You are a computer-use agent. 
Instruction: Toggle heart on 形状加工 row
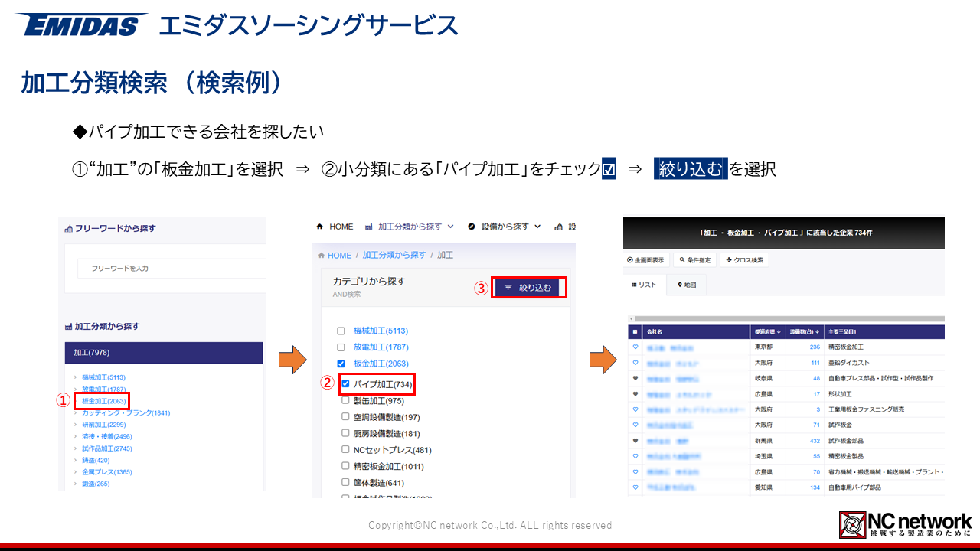[635, 394]
